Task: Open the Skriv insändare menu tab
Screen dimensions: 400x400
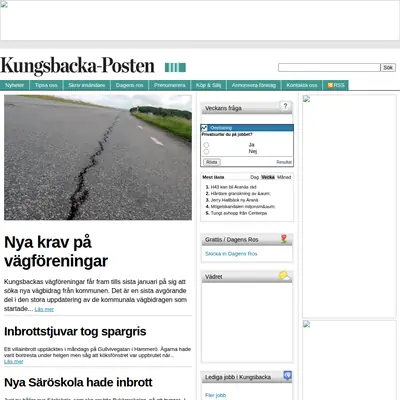Action: pyautogui.click(x=87, y=85)
